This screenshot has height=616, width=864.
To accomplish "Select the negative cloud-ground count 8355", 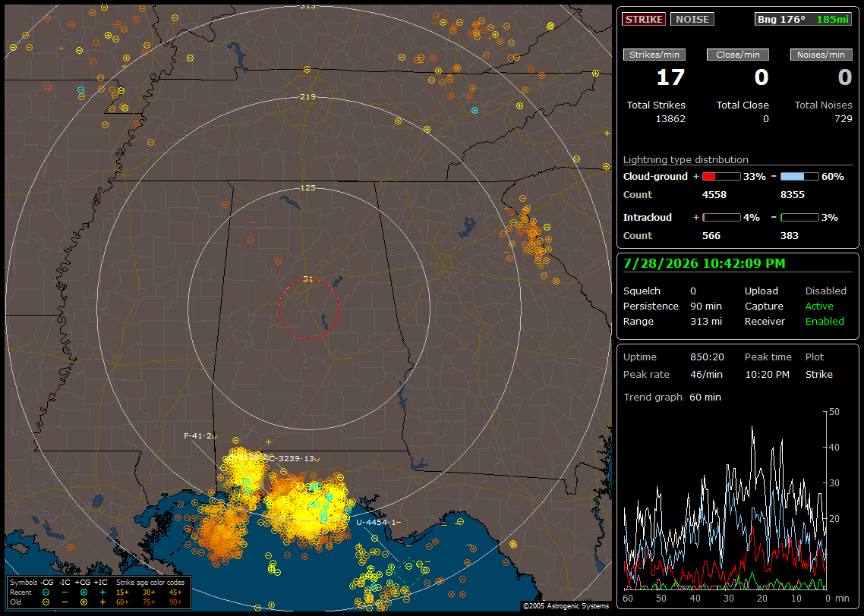I will click(x=793, y=195).
